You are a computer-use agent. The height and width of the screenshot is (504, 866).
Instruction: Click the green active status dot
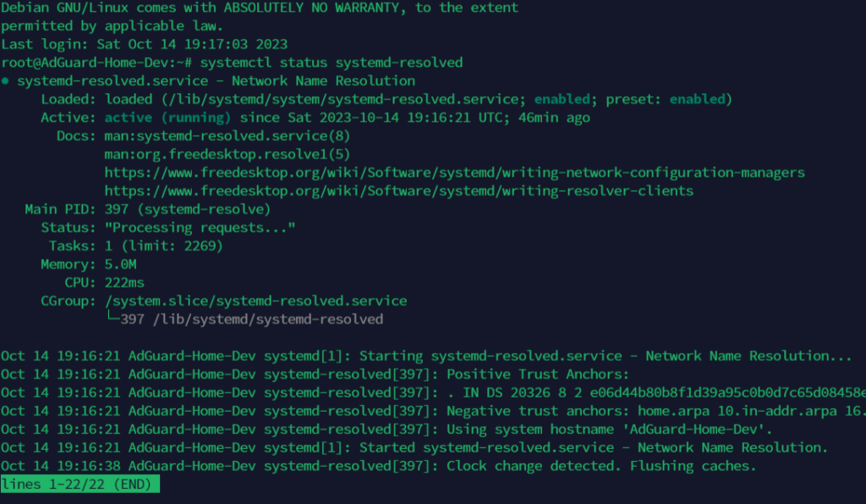pos(5,81)
